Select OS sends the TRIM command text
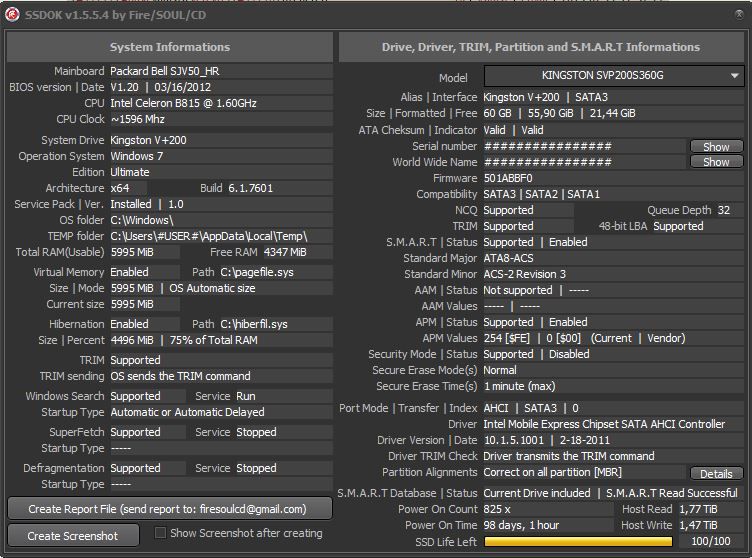 [180, 376]
